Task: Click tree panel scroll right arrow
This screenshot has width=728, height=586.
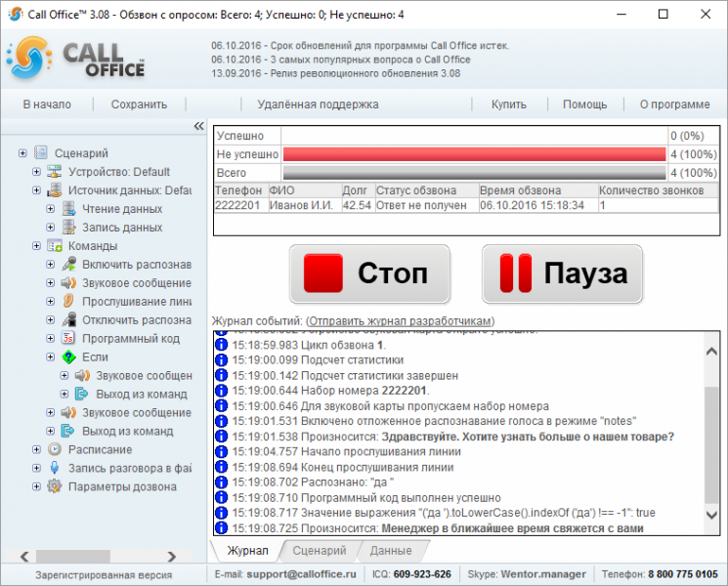Action: (x=172, y=557)
